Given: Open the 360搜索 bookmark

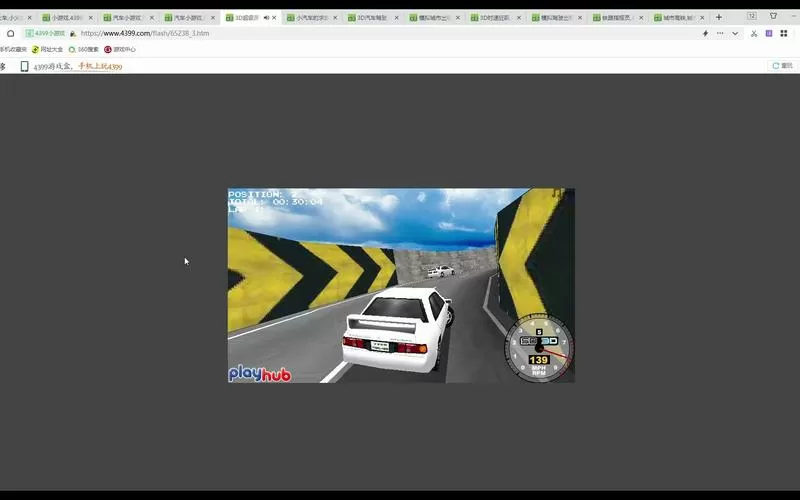Looking at the screenshot, I should click(84, 49).
